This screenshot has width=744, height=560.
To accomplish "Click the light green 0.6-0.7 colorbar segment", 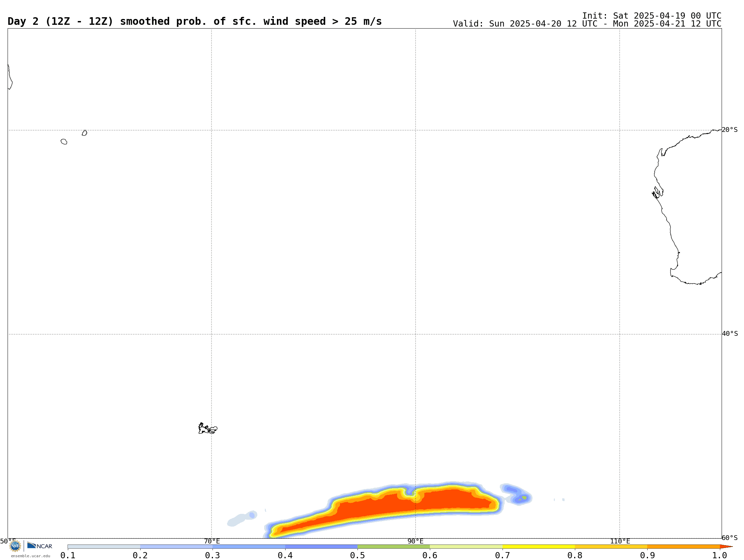I will 466,547.
